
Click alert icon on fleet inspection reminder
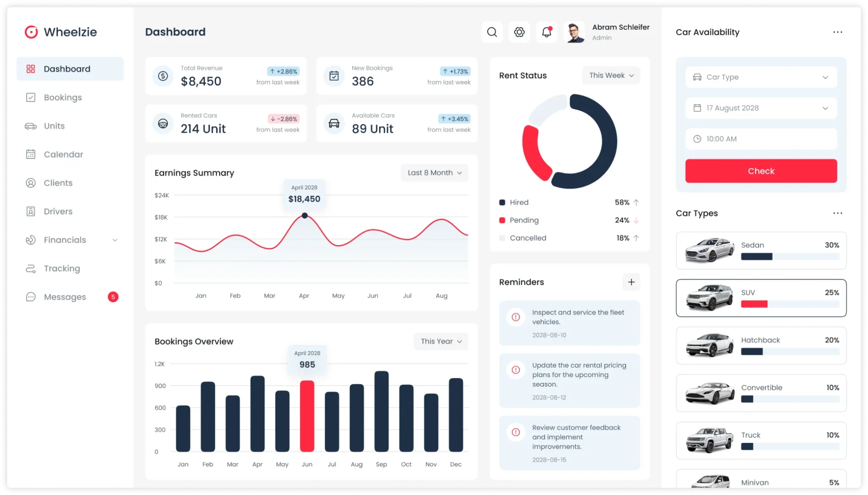[515, 317]
